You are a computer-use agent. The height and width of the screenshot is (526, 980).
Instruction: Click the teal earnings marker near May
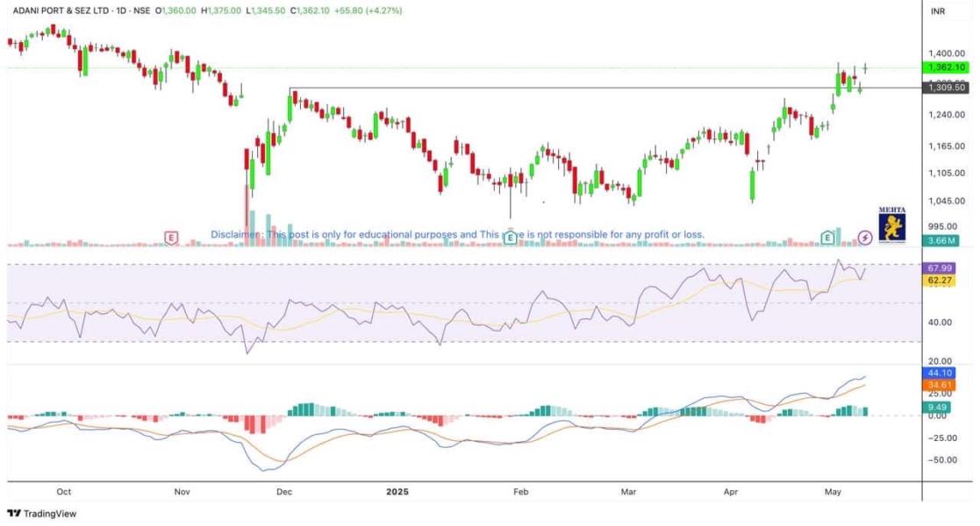[827, 238]
